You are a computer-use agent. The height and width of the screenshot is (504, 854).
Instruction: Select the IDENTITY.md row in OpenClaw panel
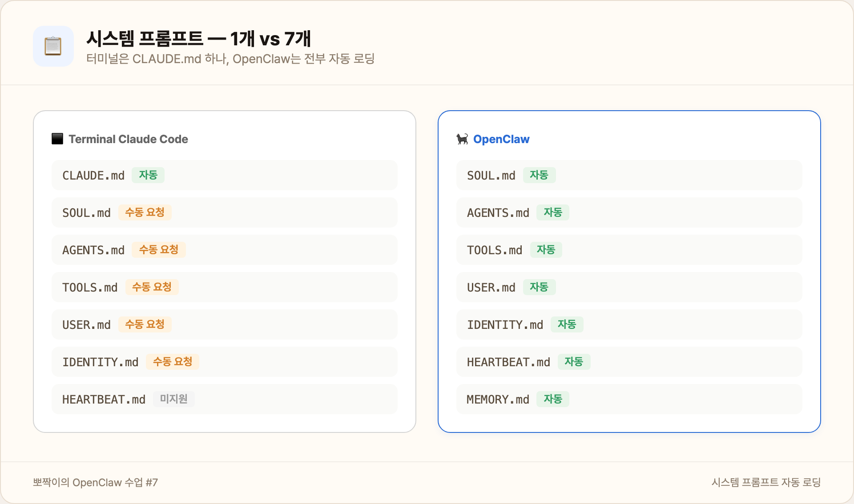629,324
